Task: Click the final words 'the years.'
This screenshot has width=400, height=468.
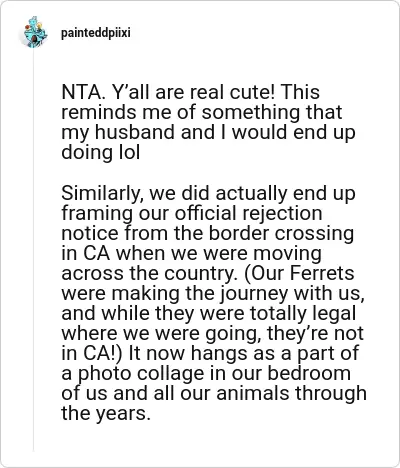Action: (x=104, y=414)
